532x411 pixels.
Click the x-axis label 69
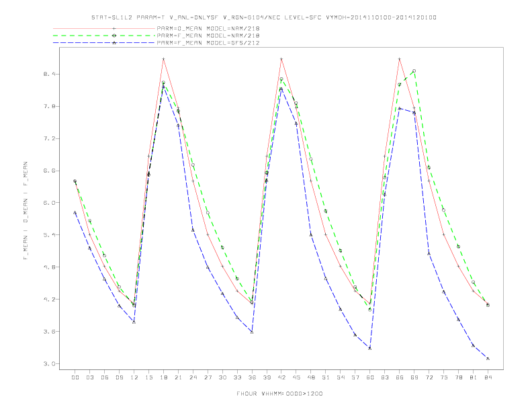coord(414,377)
